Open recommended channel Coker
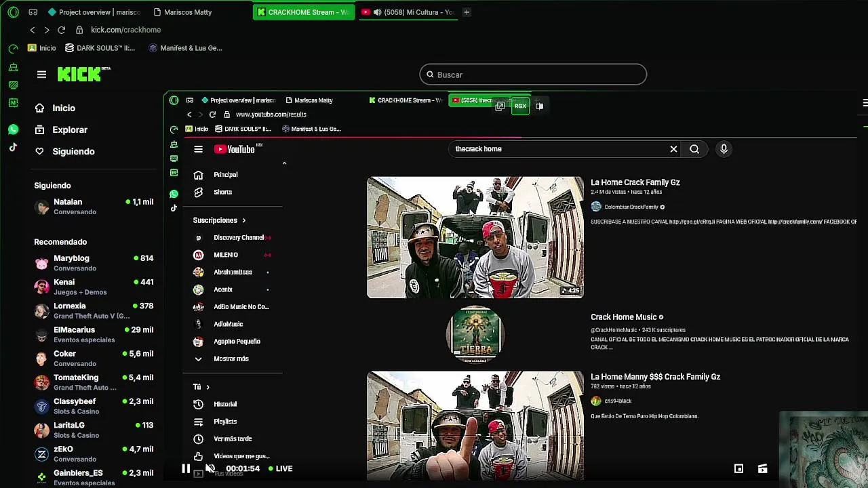868x488 pixels. tap(94, 358)
